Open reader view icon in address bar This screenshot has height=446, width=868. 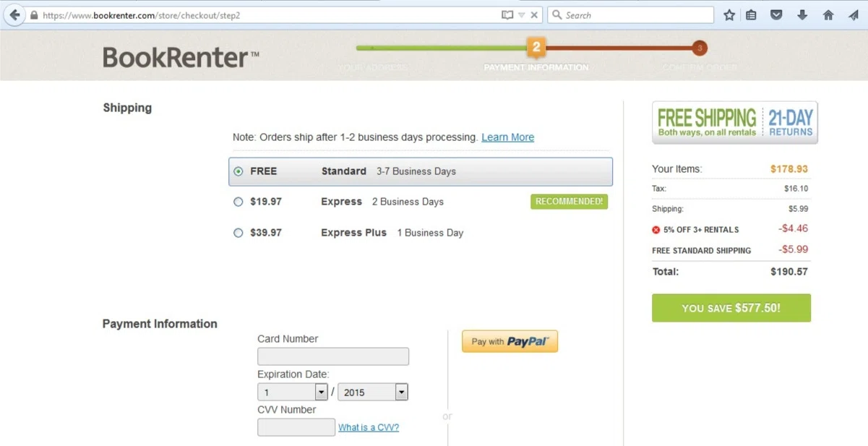click(x=507, y=14)
